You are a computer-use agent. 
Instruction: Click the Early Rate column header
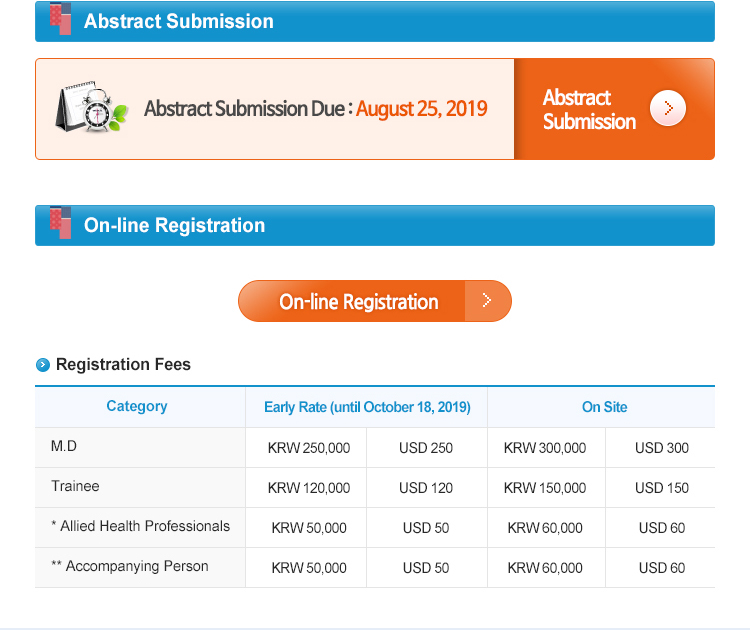pos(367,407)
